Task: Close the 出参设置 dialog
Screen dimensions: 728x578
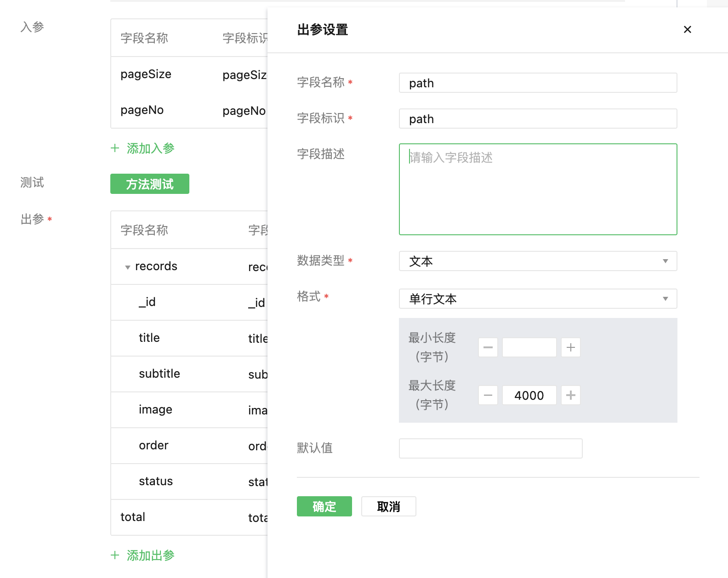Action: (687, 29)
